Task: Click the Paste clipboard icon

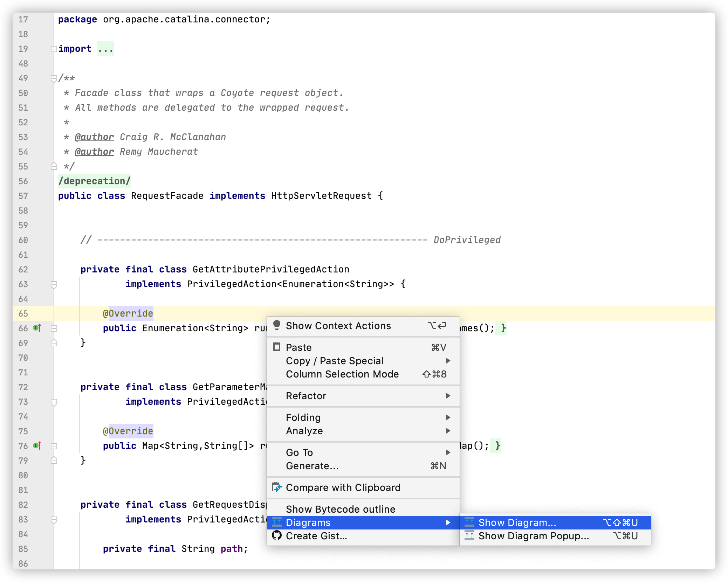Action: 277,347
